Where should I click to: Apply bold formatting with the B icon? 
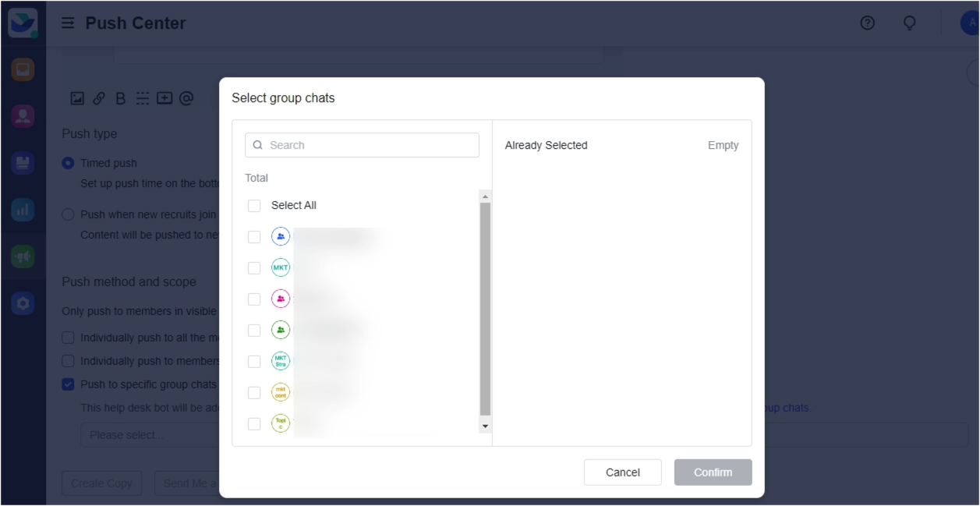tap(119, 97)
